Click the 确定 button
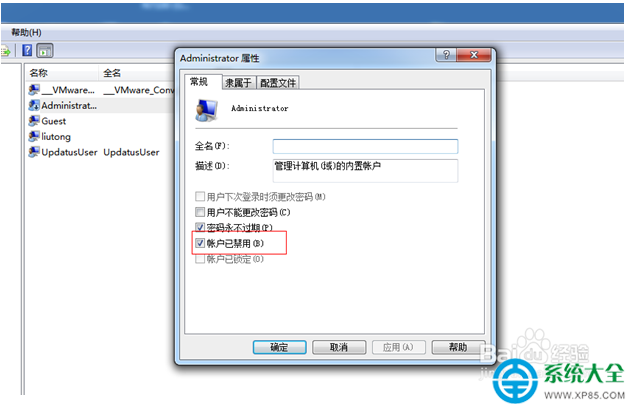The height and width of the screenshot is (406, 627). (280, 347)
